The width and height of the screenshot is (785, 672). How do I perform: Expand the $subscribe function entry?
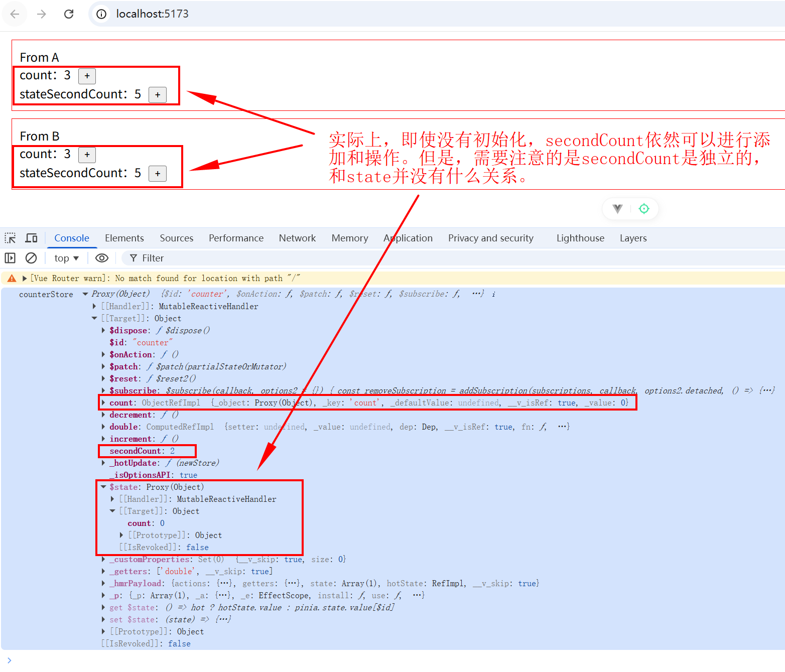(x=103, y=390)
